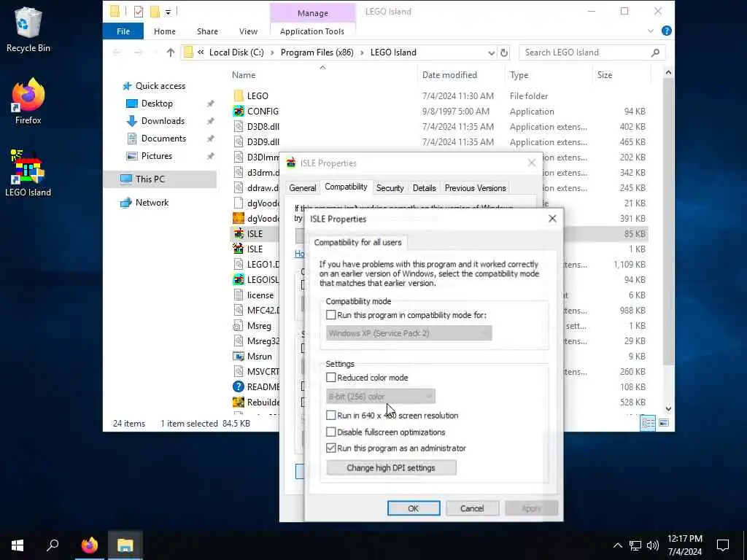Expand the address bar history dropdown

click(491, 52)
